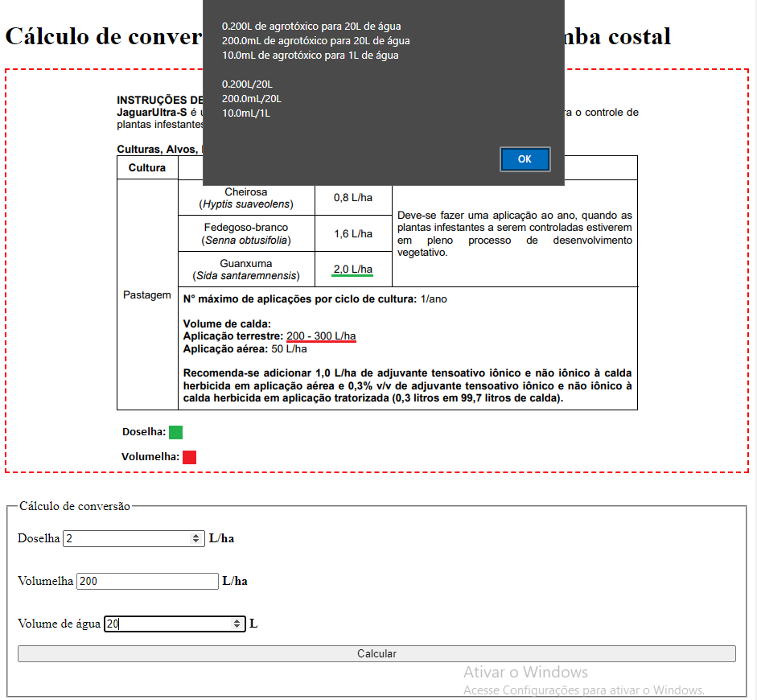This screenshot has width=757, height=700.
Task: Select the underlined 2,0 L/ha dose
Action: click(353, 270)
